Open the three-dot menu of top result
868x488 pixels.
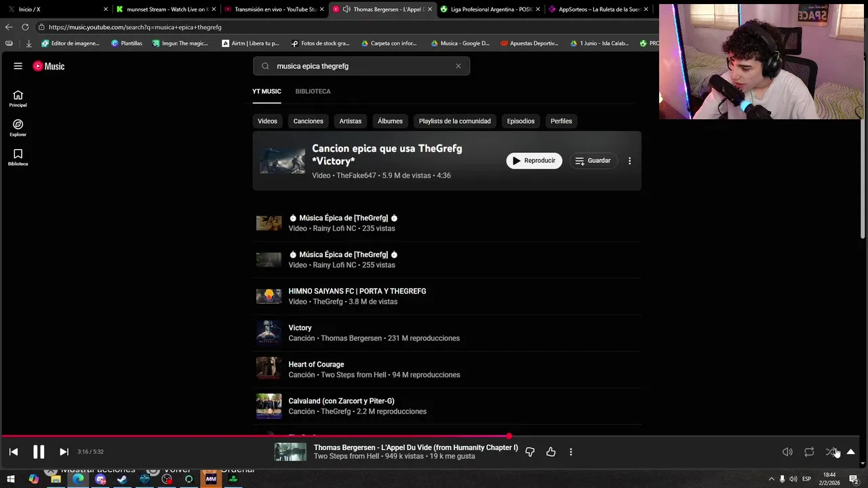click(x=629, y=161)
